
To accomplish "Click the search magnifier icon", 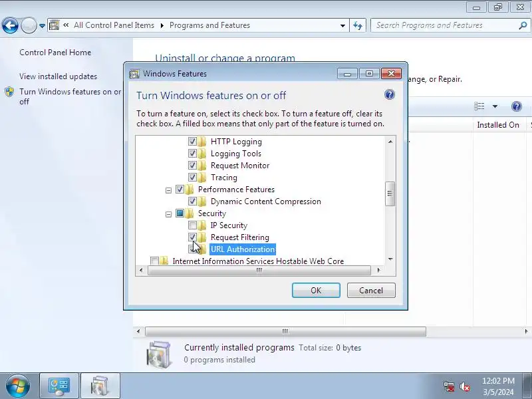I will [x=523, y=25].
